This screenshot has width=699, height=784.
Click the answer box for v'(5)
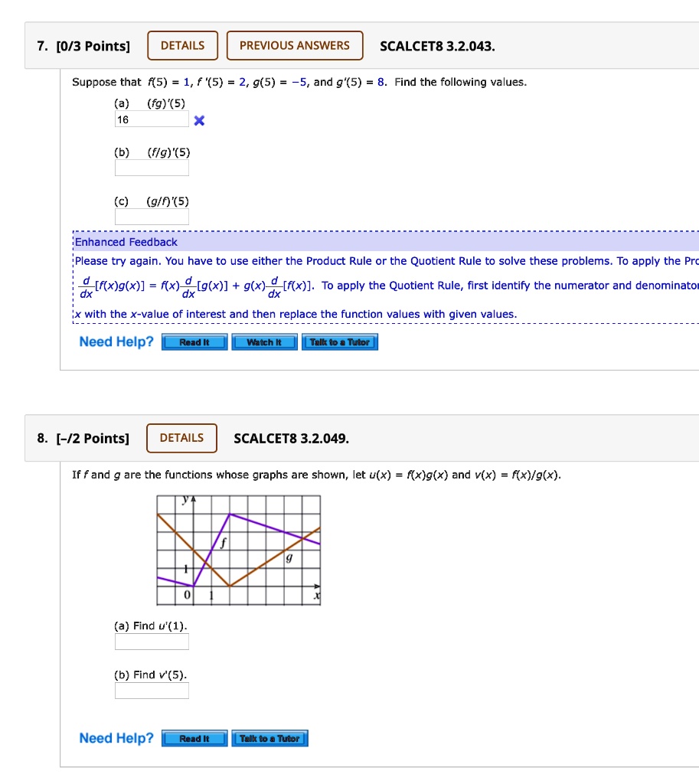(151, 690)
